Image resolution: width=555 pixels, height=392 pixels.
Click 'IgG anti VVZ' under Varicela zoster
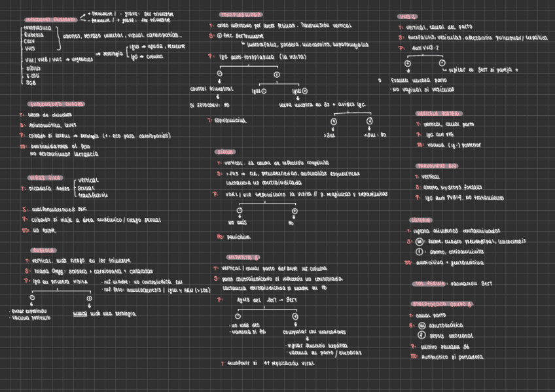click(x=440, y=135)
